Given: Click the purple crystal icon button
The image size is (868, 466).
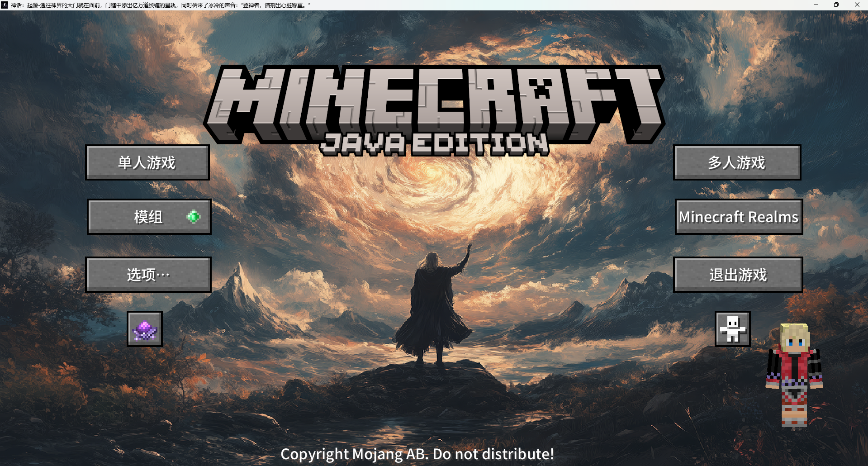Looking at the screenshot, I should [145, 329].
